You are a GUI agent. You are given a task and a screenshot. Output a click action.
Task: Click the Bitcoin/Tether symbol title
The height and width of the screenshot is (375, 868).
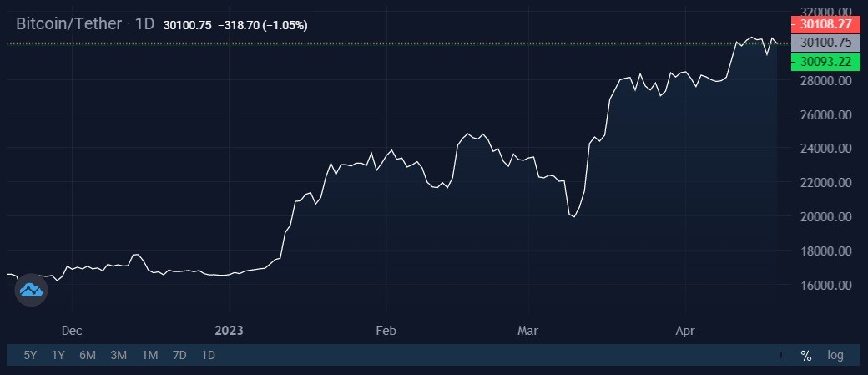click(70, 24)
